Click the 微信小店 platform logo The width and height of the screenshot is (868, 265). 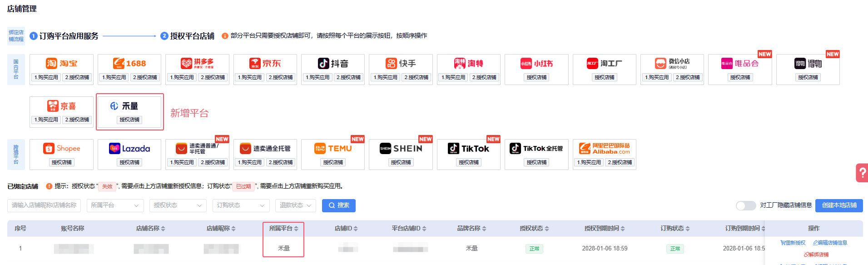click(672, 64)
